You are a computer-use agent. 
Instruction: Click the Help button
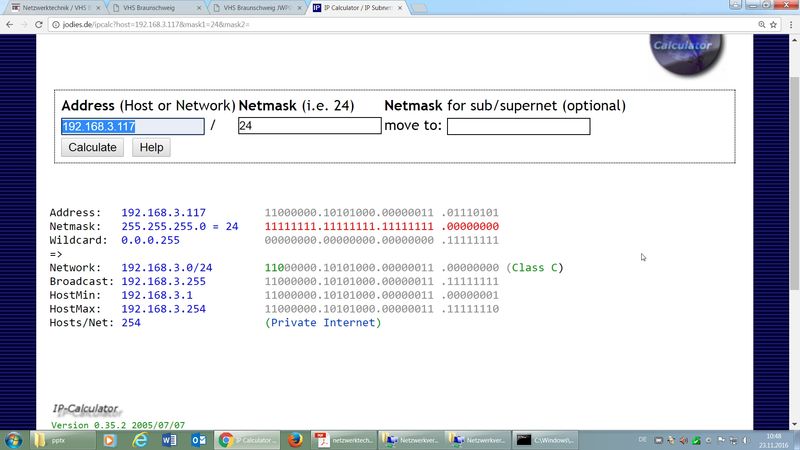pos(151,147)
